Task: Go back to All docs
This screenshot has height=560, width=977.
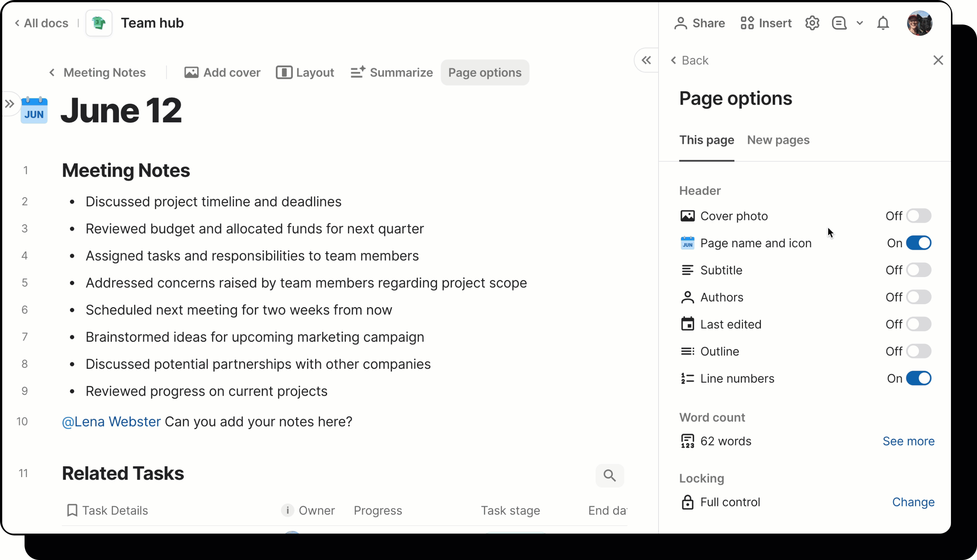Action: 42,23
